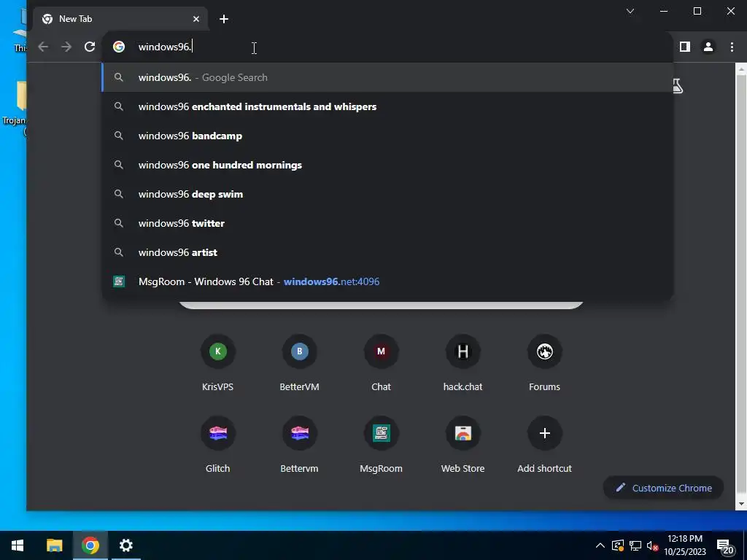Open File Explorer from taskbar
This screenshot has height=560, width=747.
[x=54, y=545]
